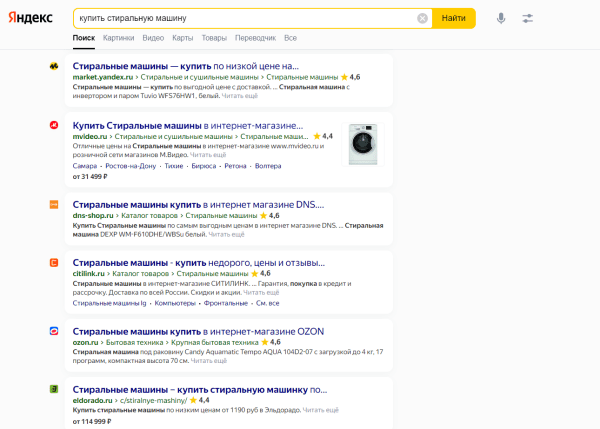Click the Eldorado green favicon
This screenshot has width=600, height=429.
54,389
